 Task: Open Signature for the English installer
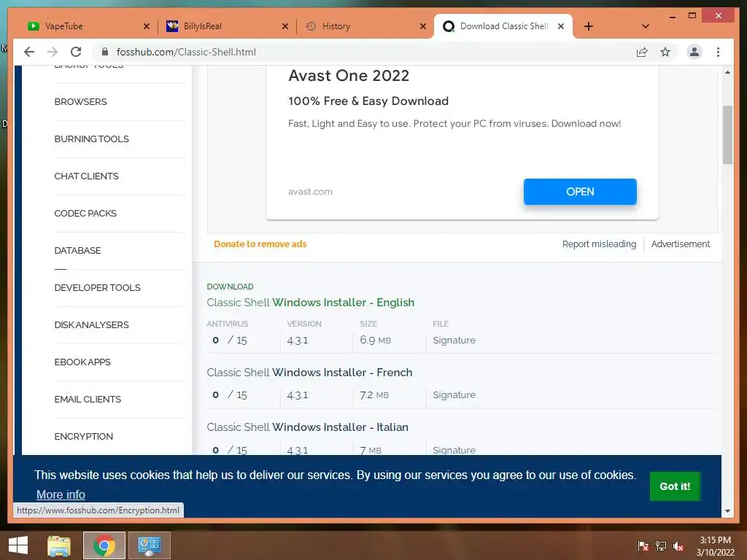click(x=454, y=340)
